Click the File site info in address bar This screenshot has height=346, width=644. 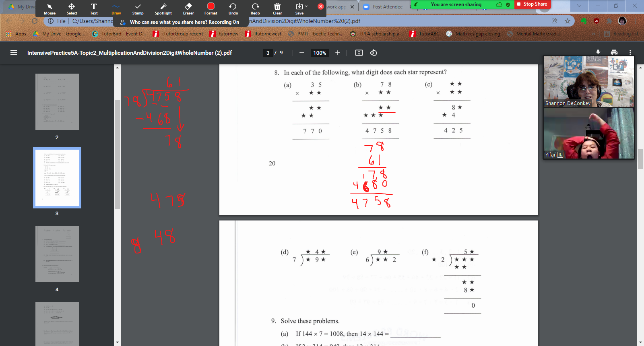point(57,21)
